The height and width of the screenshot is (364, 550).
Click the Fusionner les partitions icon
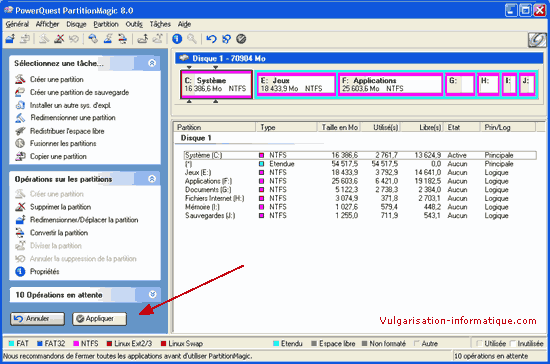[x=20, y=143]
